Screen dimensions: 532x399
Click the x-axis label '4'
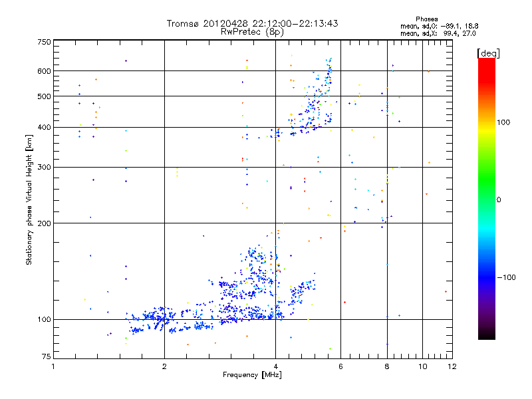(275, 366)
